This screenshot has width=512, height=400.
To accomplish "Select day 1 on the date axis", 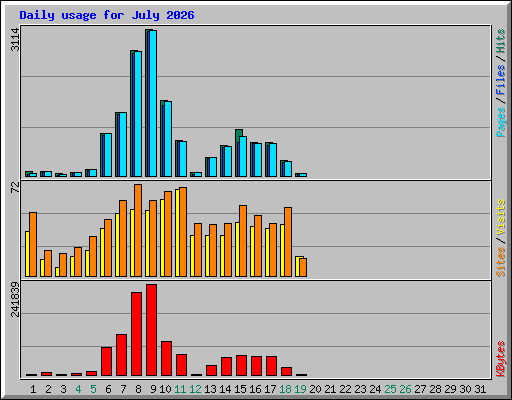I will pyautogui.click(x=33, y=389).
